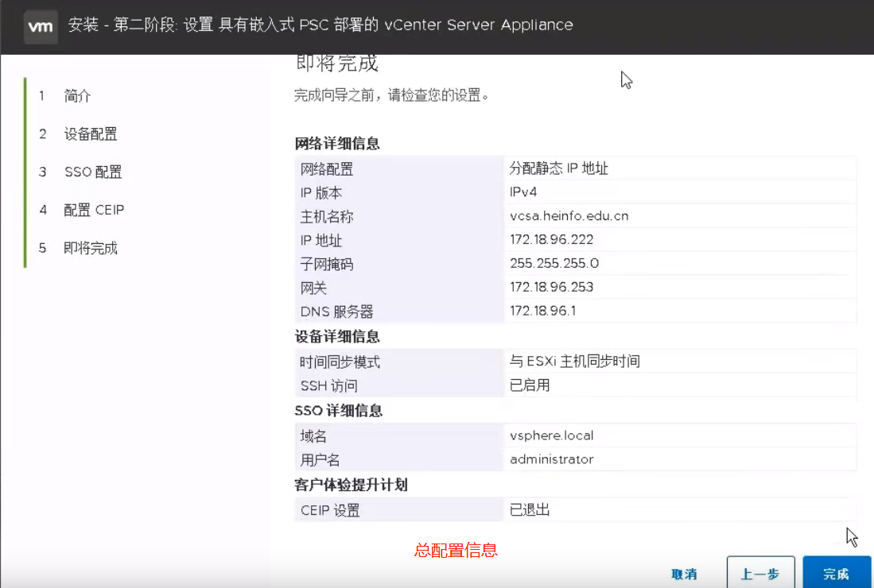
Task: Click the 主机名称 row label
Action: click(x=326, y=217)
